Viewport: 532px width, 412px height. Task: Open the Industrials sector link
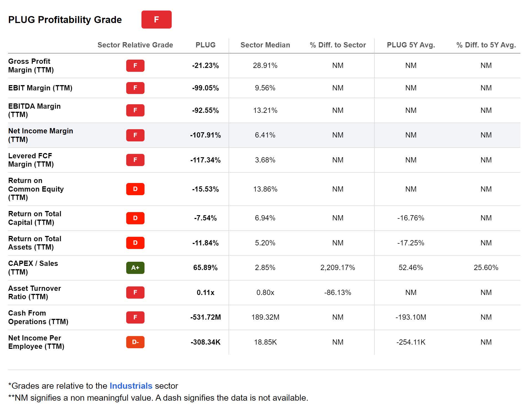(131, 386)
